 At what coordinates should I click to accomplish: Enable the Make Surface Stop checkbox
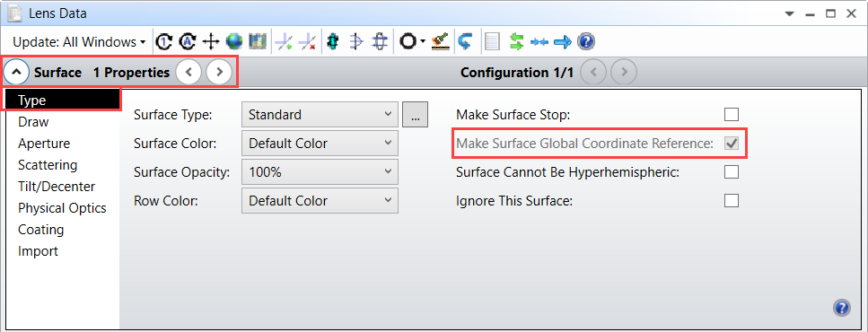coord(732,115)
